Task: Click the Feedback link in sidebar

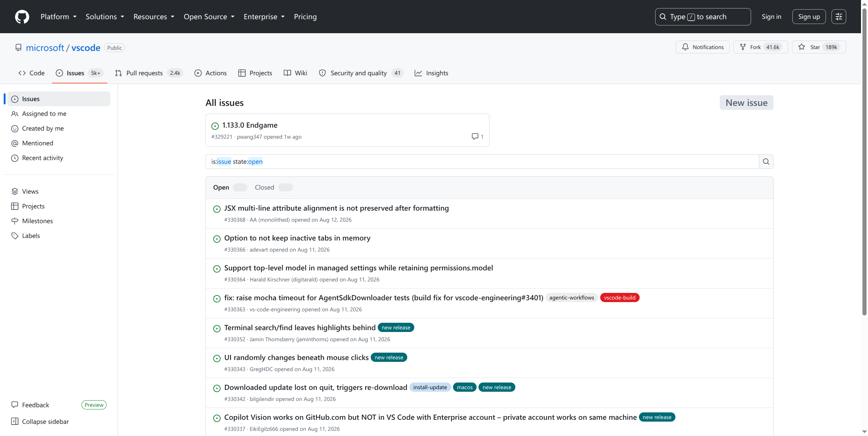Action: tap(35, 405)
